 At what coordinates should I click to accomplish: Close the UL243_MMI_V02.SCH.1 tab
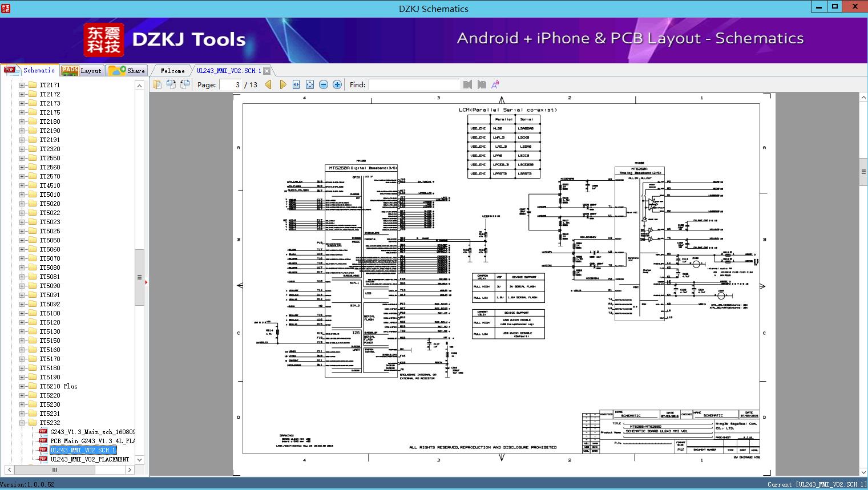pyautogui.click(x=267, y=71)
